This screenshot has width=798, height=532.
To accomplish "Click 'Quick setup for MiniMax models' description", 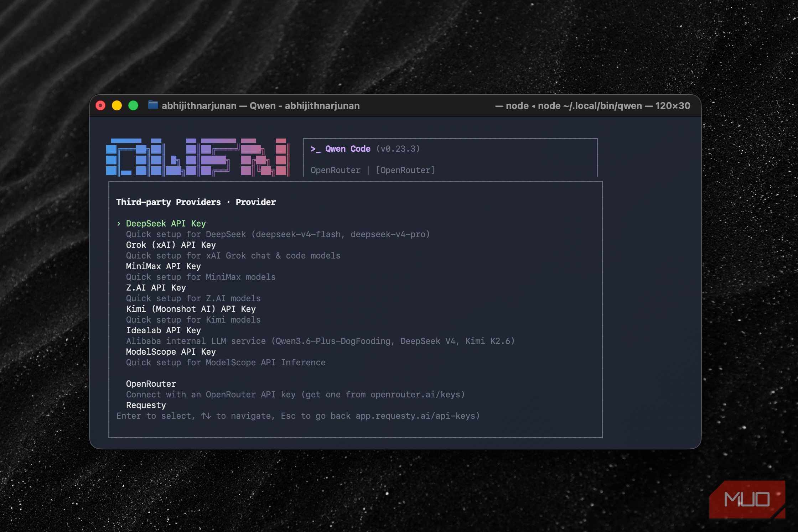I will tap(201, 277).
